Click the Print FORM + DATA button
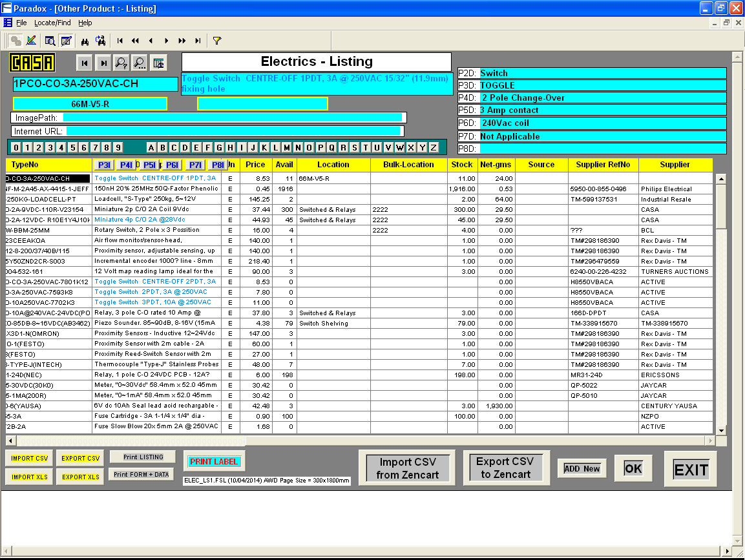 pyautogui.click(x=141, y=475)
